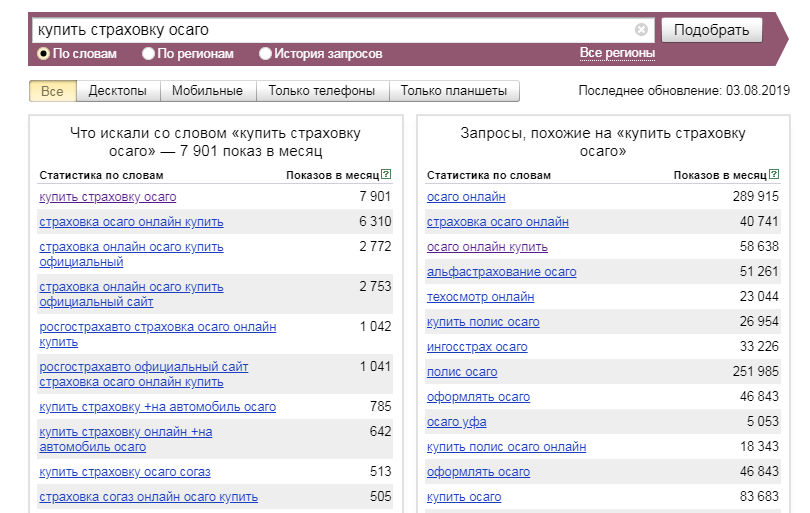Select the "По словам" radio button
Viewport: 810px width, 513px height.
pyautogui.click(x=44, y=54)
